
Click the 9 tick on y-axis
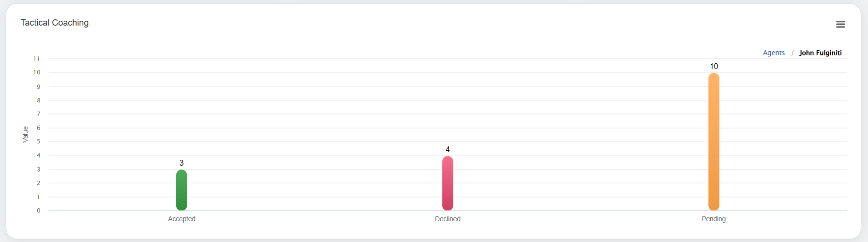39,86
